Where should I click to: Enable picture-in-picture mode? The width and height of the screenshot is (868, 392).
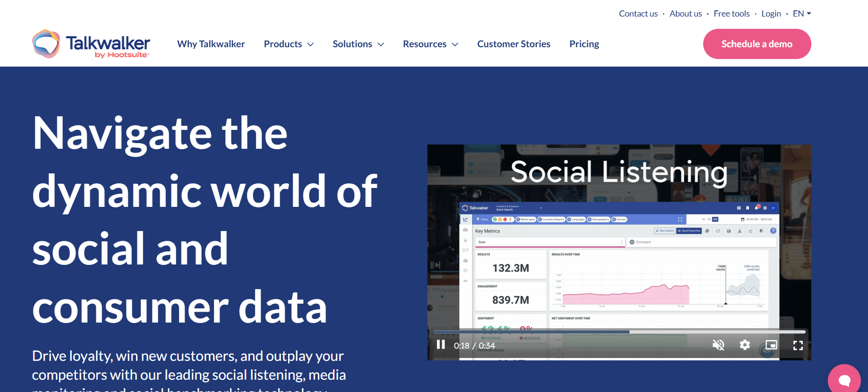771,345
